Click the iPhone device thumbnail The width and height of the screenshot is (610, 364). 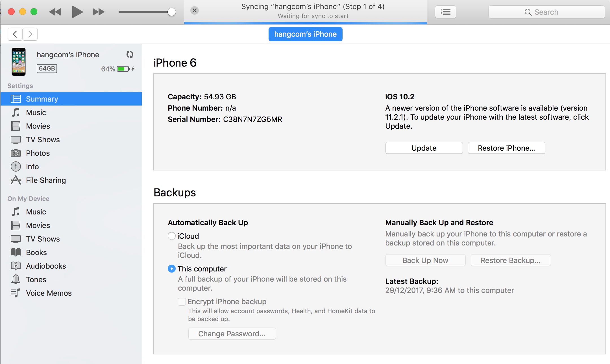click(19, 62)
